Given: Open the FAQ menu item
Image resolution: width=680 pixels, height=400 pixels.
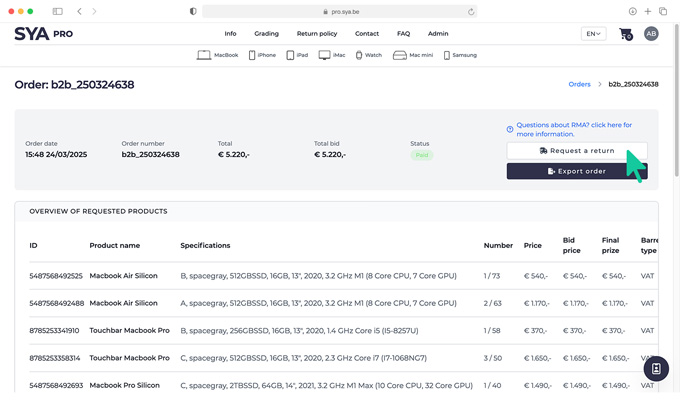Looking at the screenshot, I should click(x=403, y=33).
